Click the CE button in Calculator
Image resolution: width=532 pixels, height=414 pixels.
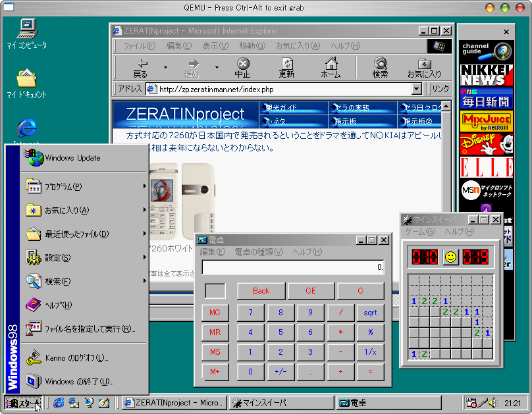[x=311, y=291]
